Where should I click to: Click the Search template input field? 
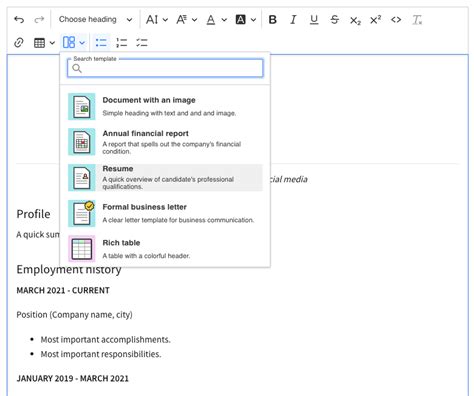(x=165, y=68)
